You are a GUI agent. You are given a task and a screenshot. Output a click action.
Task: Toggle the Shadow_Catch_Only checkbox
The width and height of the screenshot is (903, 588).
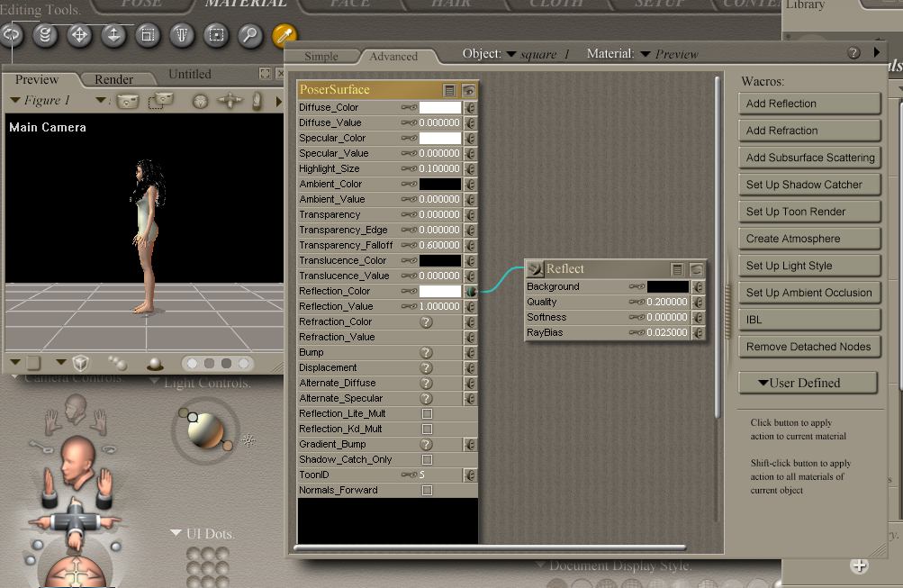(x=427, y=460)
